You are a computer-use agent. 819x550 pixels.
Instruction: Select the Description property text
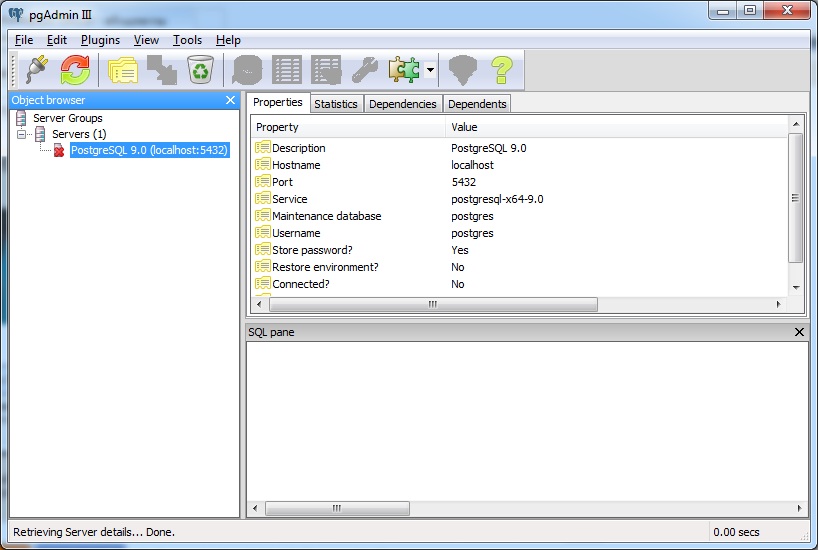point(299,148)
